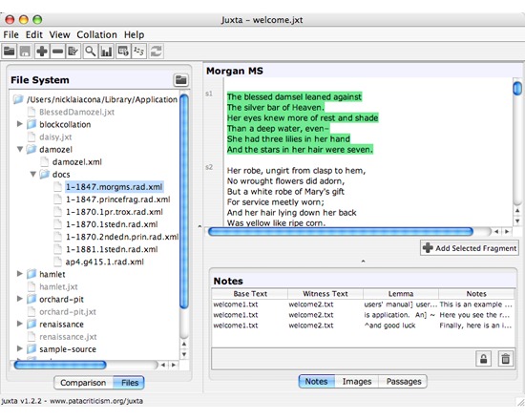Image resolution: width=525 pixels, height=420 pixels.
Task: Click the up arrow of file tree scrollbar
Action: point(184,344)
